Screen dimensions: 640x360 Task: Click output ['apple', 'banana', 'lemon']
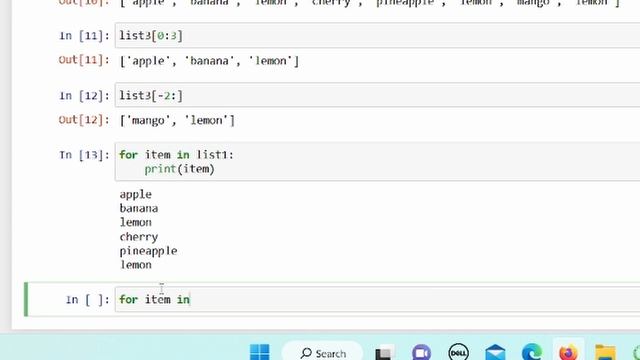pos(209,61)
